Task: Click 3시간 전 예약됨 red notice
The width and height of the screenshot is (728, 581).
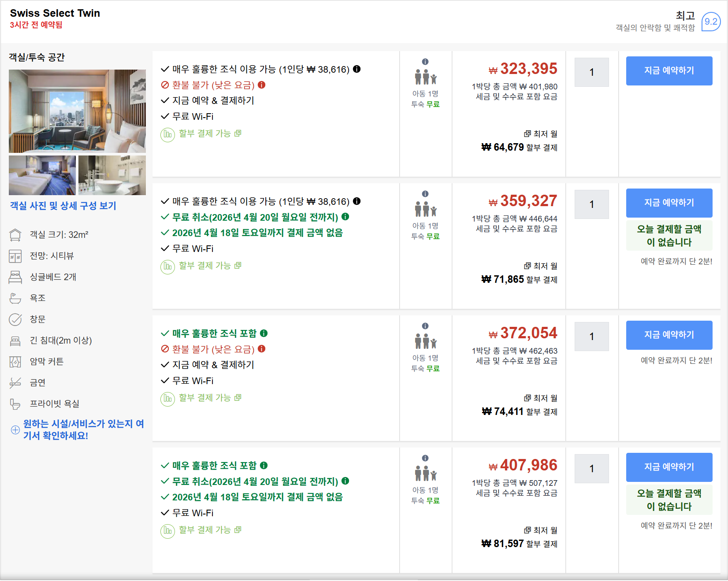Action: point(36,25)
